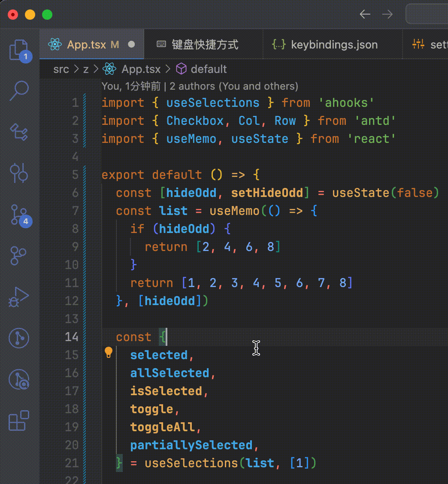Click the lightbulb code action icon

pyautogui.click(x=109, y=352)
